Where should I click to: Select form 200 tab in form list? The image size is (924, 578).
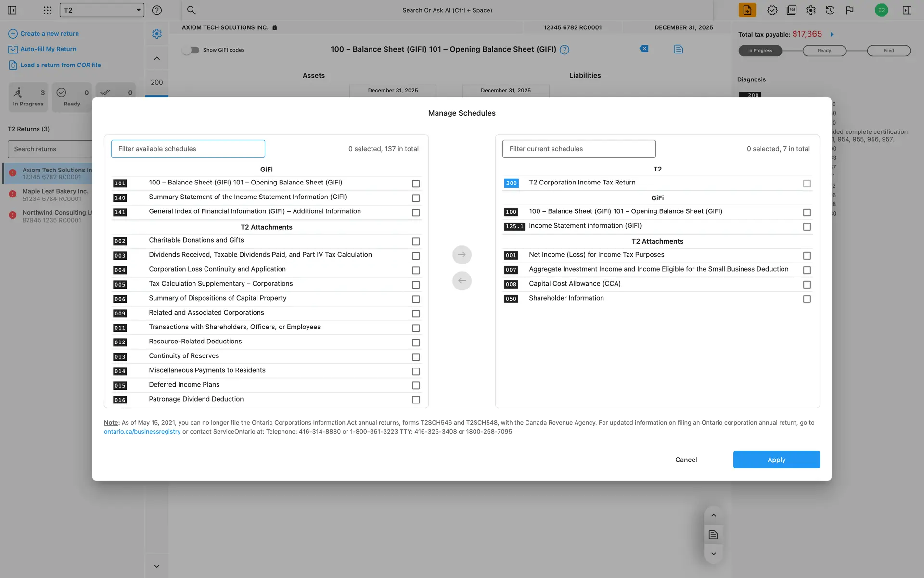157,83
